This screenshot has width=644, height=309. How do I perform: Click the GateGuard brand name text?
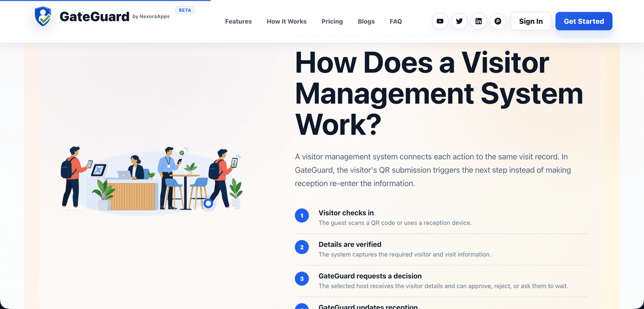pos(94,17)
